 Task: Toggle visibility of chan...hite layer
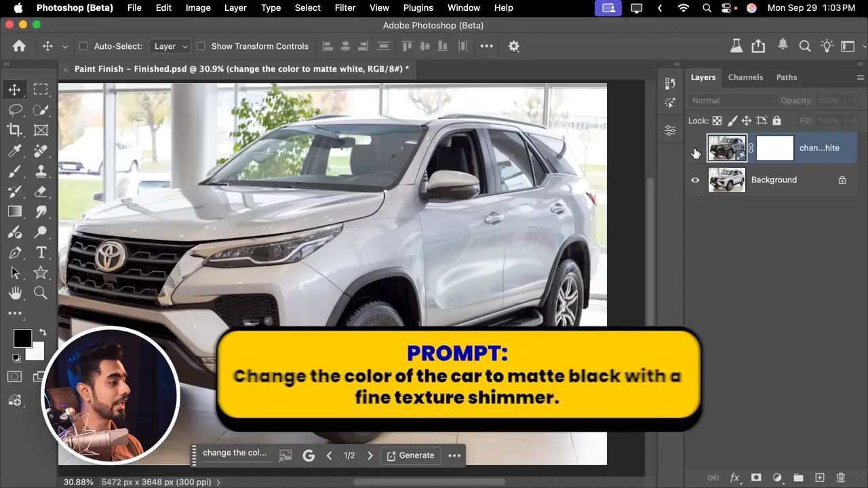click(695, 148)
